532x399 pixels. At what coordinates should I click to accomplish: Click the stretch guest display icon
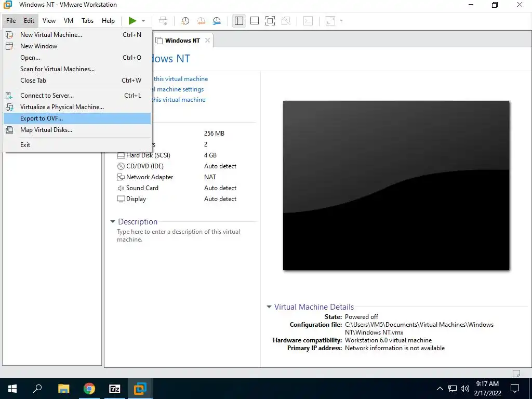(330, 21)
